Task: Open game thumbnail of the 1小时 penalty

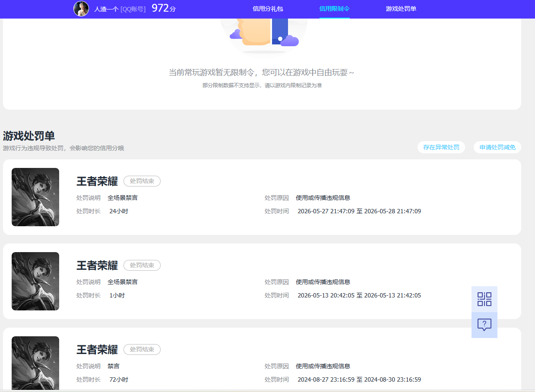Action: tap(35, 281)
